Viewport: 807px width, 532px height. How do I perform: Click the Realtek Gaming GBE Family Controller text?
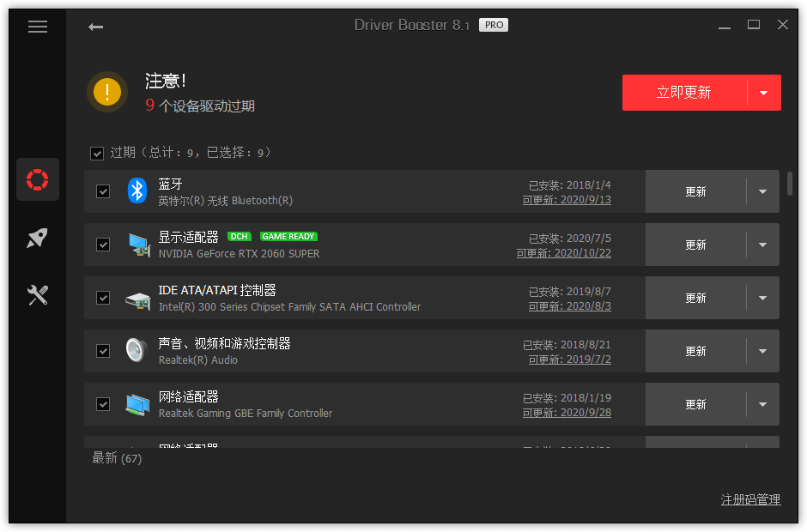click(x=246, y=413)
